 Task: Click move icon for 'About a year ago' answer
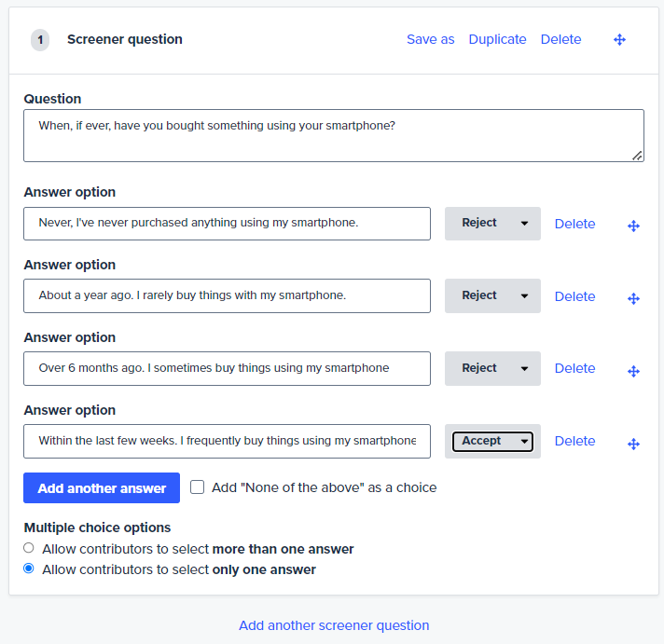633,299
